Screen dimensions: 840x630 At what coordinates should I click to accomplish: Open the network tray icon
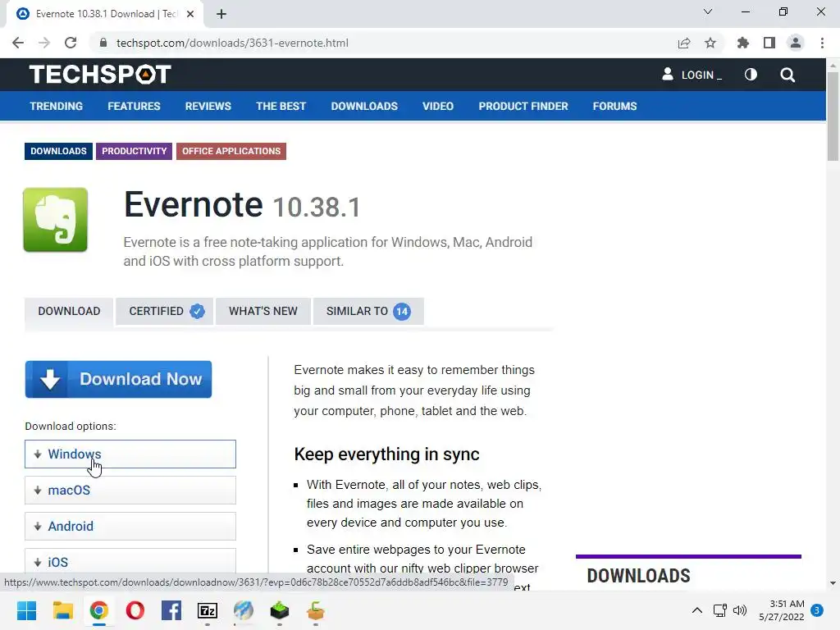tap(720, 610)
